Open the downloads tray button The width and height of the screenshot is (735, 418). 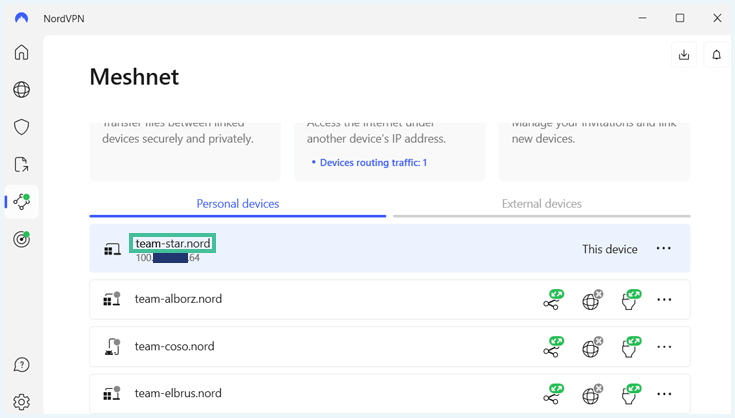(684, 55)
